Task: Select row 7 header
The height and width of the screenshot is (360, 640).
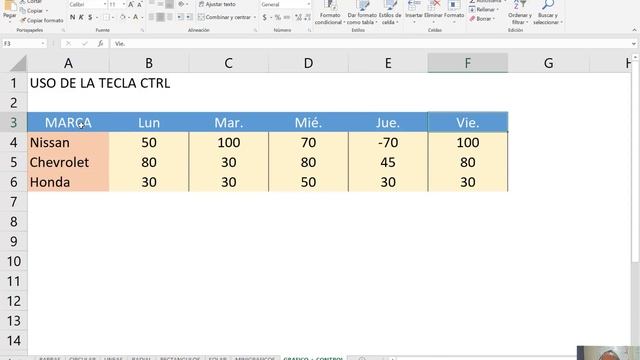Action: [13, 202]
